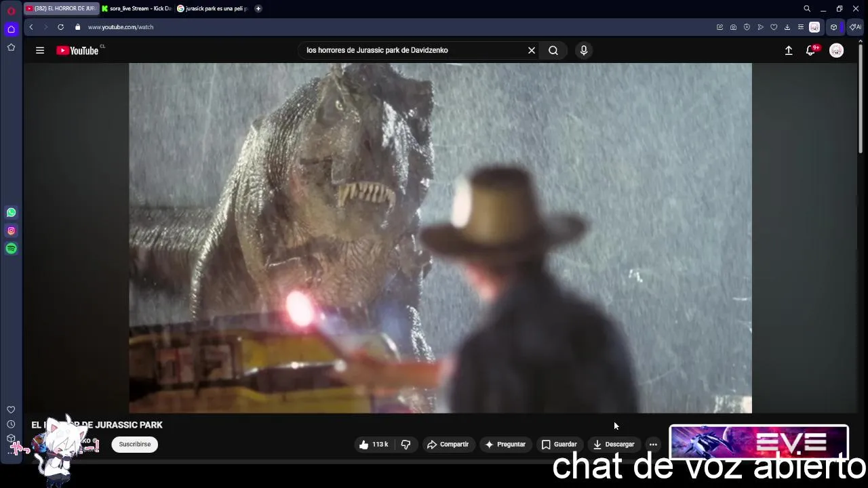The width and height of the screenshot is (868, 488).
Task: View site security padlock info
Action: (77, 27)
